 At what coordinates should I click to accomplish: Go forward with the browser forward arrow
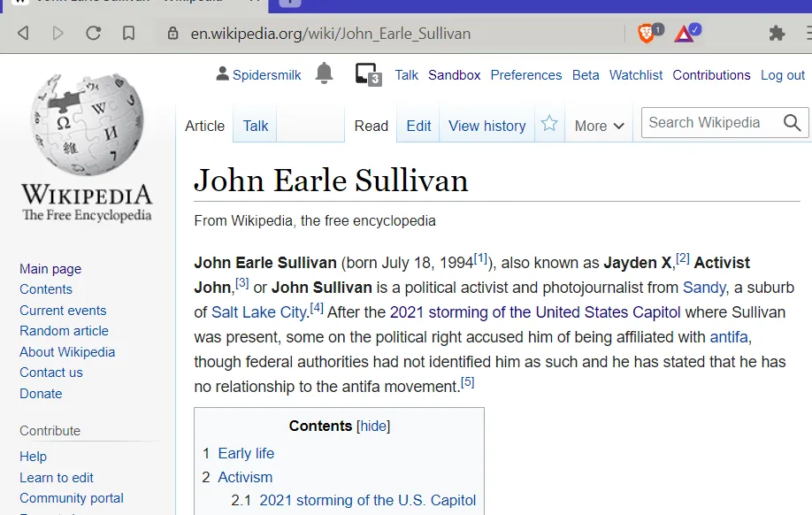point(58,34)
